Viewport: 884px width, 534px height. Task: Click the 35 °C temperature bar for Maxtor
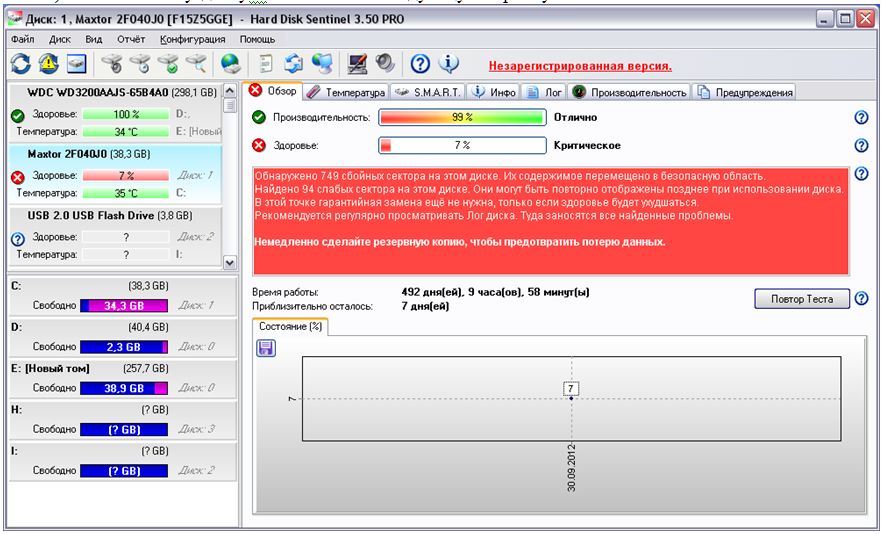click(126, 193)
